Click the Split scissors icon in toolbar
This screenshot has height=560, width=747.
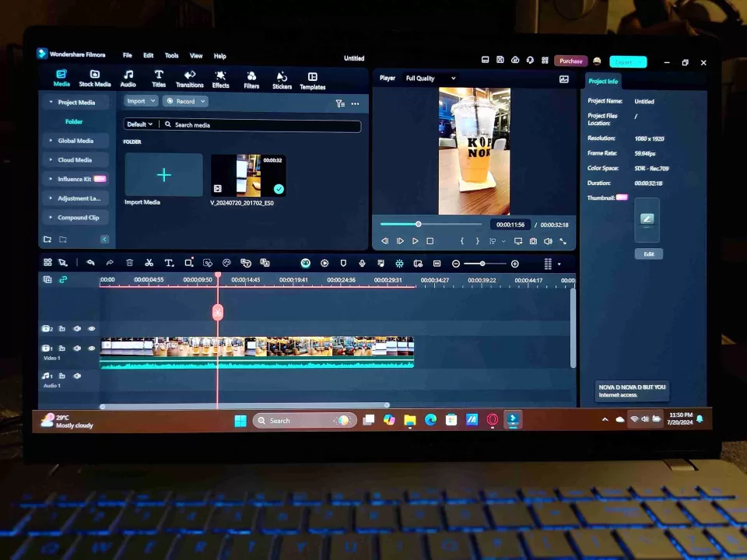click(149, 262)
